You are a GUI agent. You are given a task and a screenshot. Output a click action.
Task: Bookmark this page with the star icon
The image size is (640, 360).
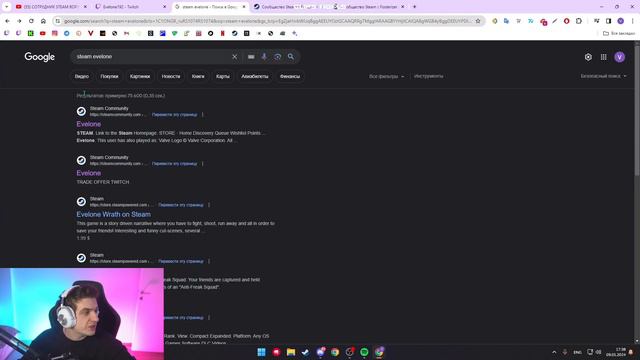[x=478, y=21]
